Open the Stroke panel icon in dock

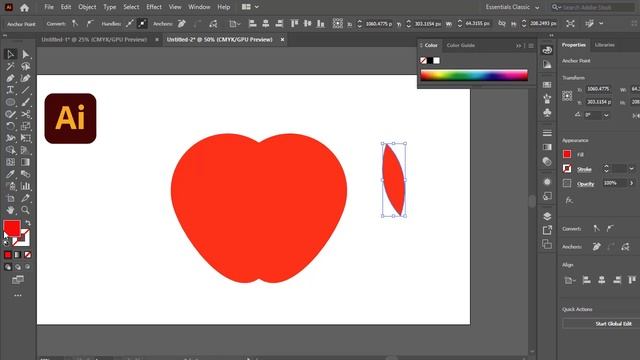(x=547, y=133)
